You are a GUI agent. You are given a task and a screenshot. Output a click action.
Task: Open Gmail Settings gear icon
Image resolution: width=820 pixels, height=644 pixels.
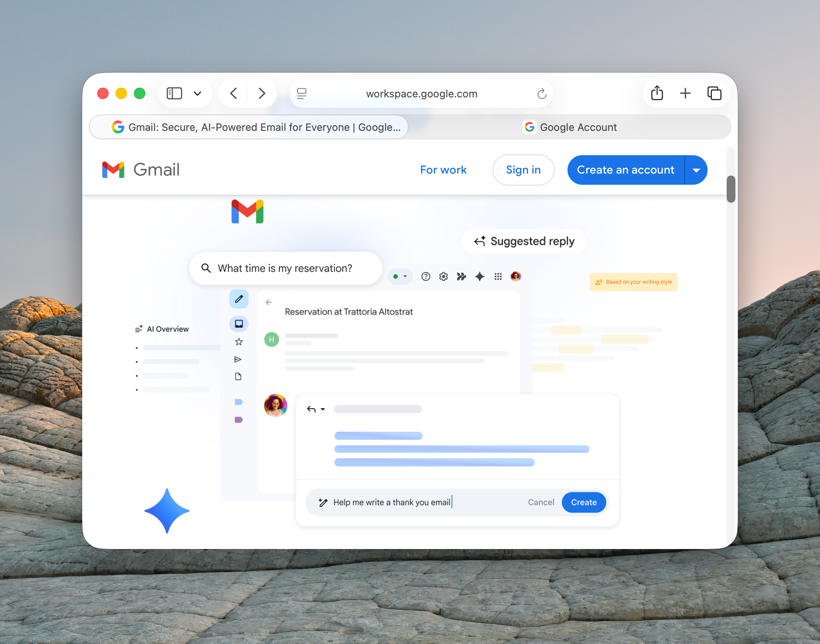[x=443, y=276]
